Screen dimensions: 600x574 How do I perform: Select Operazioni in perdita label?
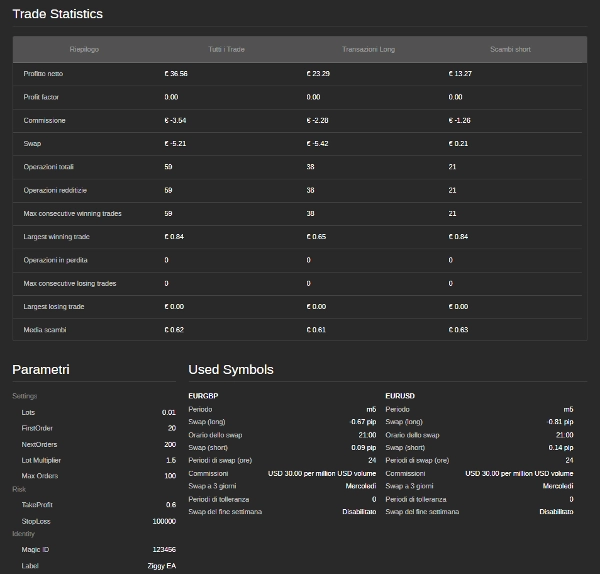[x=55, y=260]
